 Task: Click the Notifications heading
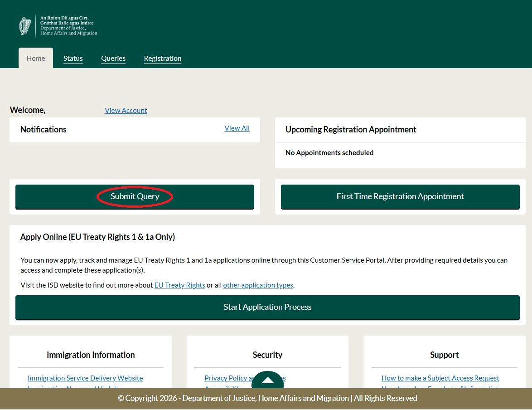click(44, 129)
